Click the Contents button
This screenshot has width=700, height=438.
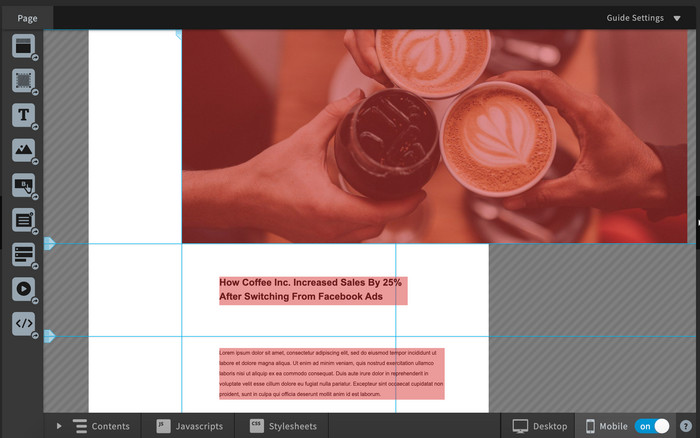point(101,426)
